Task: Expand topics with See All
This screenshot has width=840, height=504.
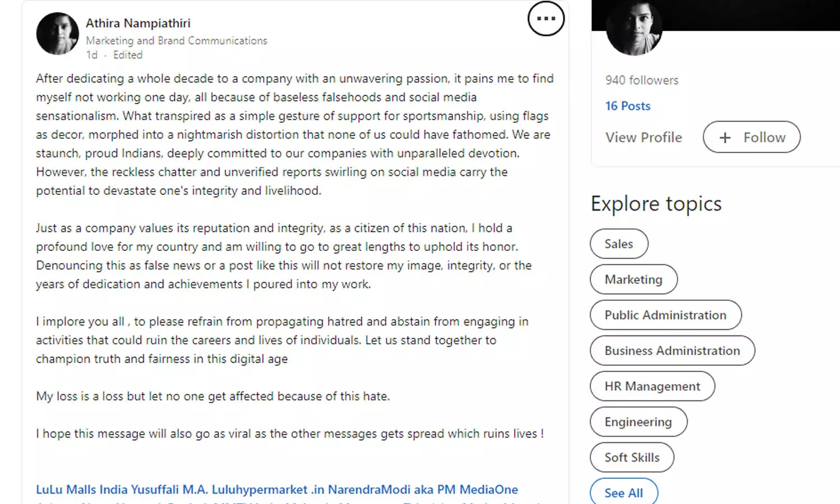Action: [623, 493]
